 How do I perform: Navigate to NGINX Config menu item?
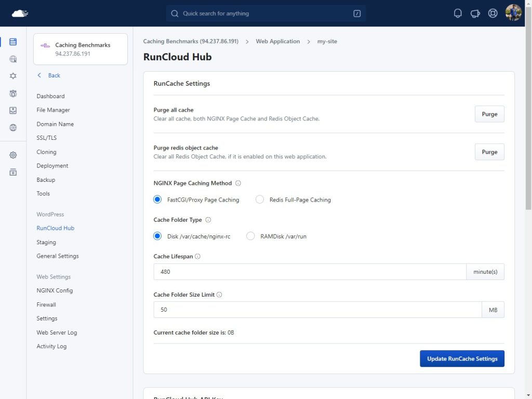click(x=55, y=290)
